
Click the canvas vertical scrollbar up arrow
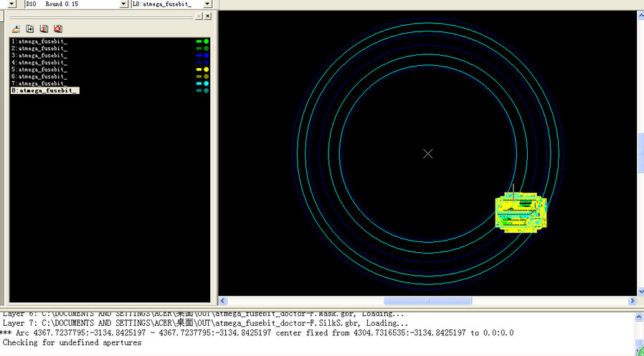640,16
